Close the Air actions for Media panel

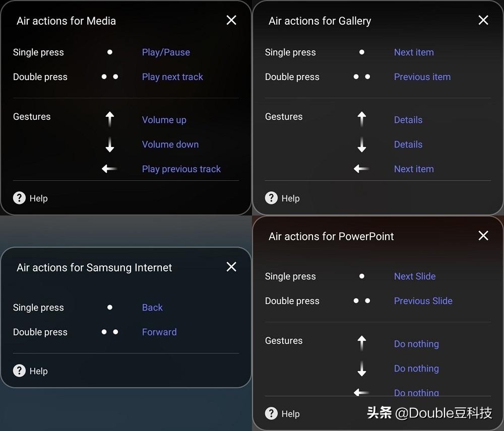click(231, 20)
